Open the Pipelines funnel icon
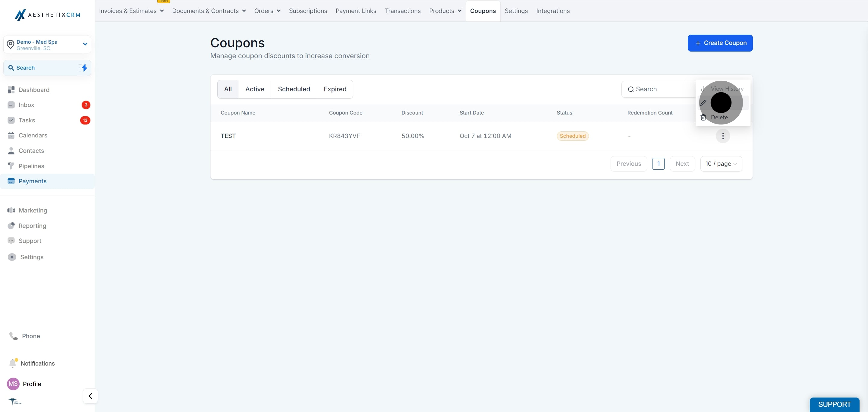 (x=11, y=166)
